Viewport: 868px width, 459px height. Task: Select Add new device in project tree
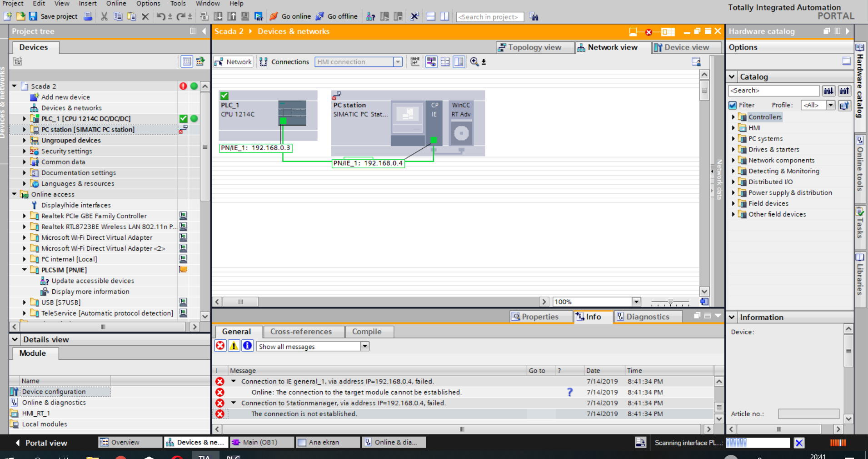65,97
